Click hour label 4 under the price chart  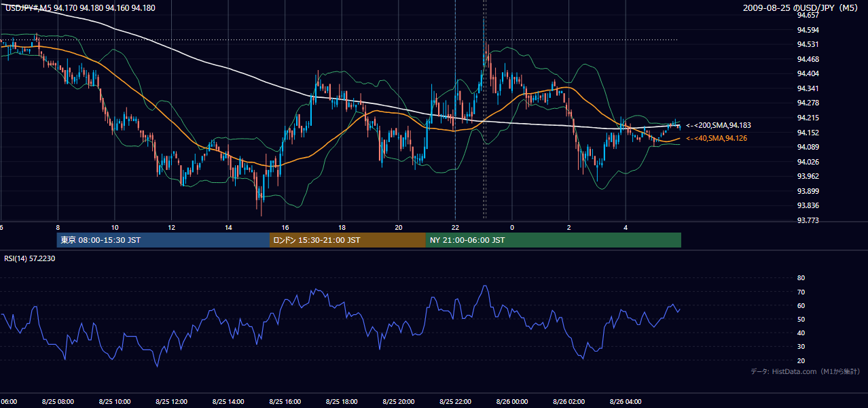pos(626,228)
